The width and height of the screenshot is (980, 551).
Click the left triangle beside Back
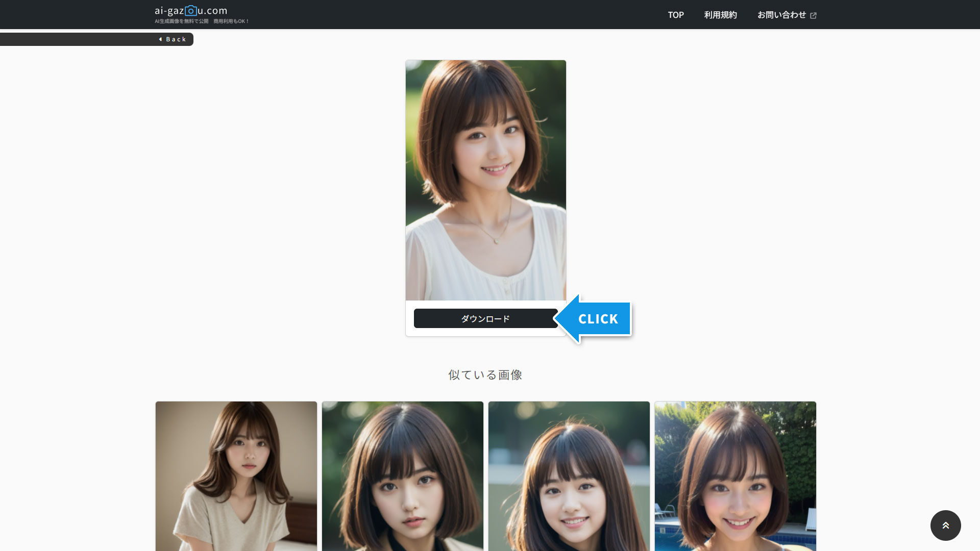pos(160,39)
